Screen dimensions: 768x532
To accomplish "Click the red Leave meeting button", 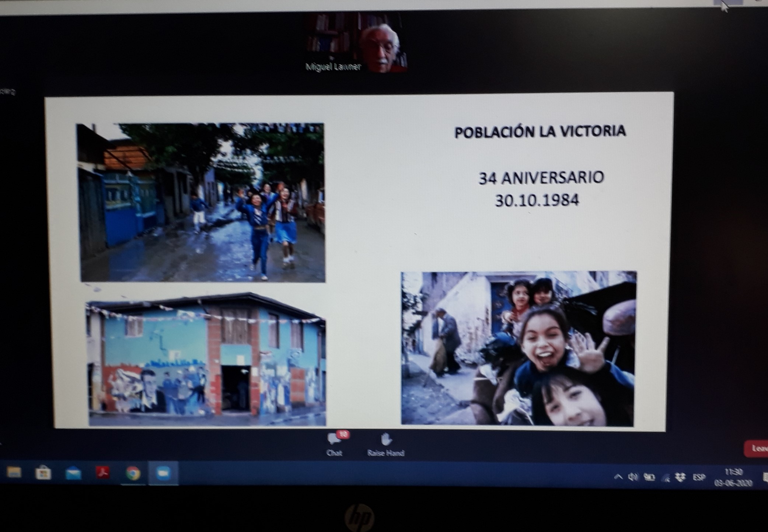I will click(756, 448).
